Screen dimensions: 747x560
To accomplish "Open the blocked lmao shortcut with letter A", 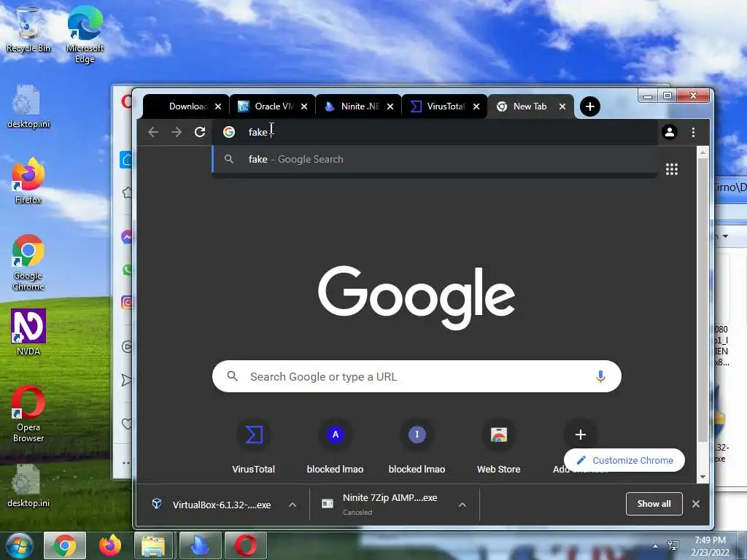I will click(x=336, y=446).
